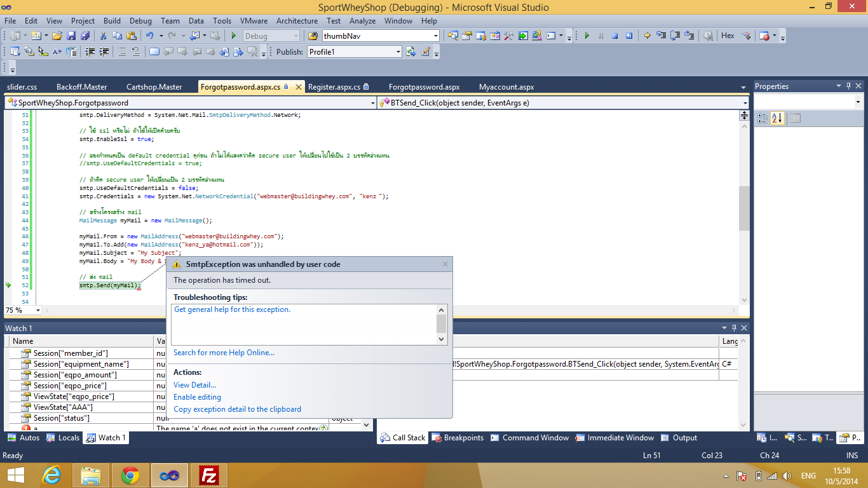The image size is (868, 488).
Task: Open the Breakpoints window toolbar icon
Action: 764,36
